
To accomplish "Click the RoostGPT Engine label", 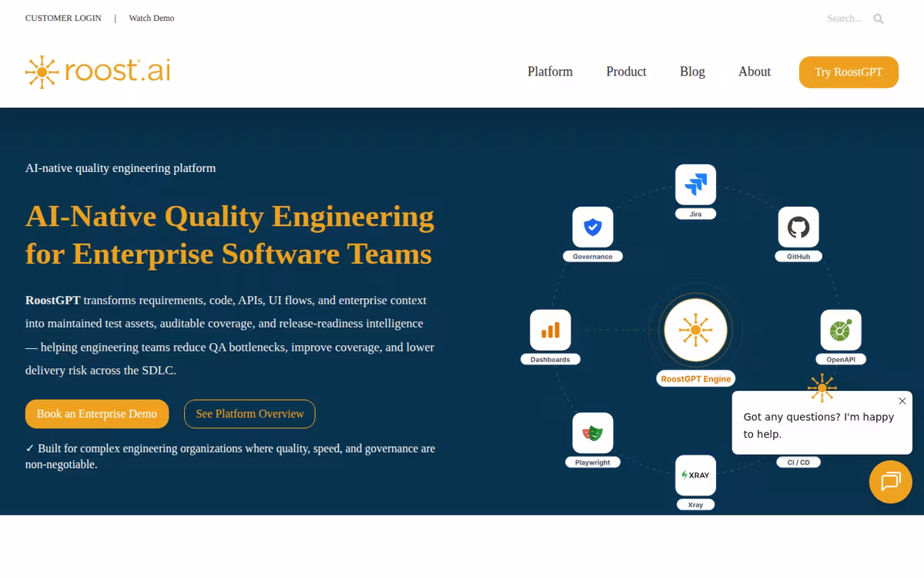I will pyautogui.click(x=695, y=379).
